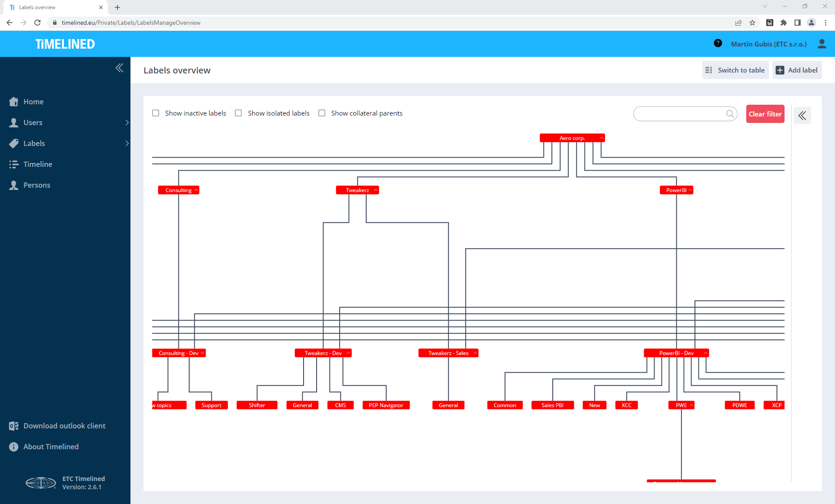This screenshot has width=835, height=504.
Task: Collapse the left sidebar with double chevron
Action: [120, 68]
